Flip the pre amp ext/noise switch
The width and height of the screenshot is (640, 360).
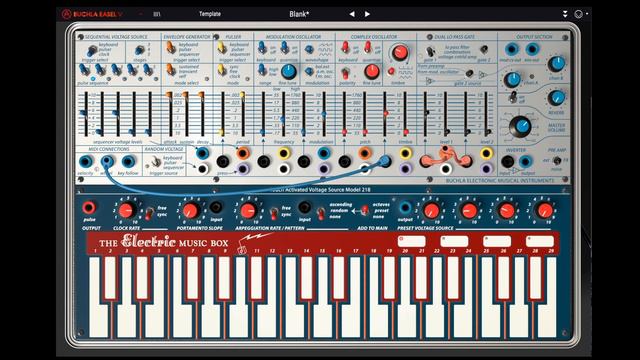557,160
